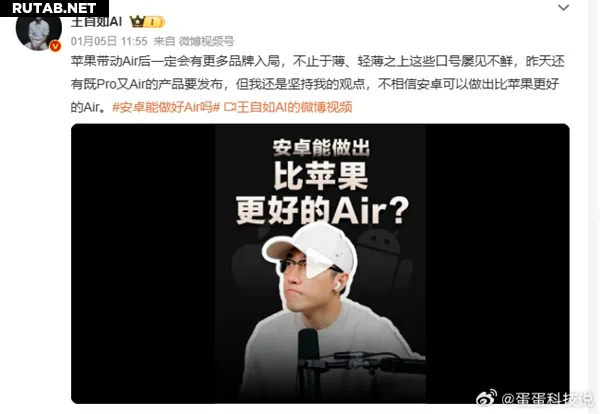Image resolution: width=600 pixels, height=414 pixels.
Task: Click the microphone in the video frame
Action: (308, 358)
